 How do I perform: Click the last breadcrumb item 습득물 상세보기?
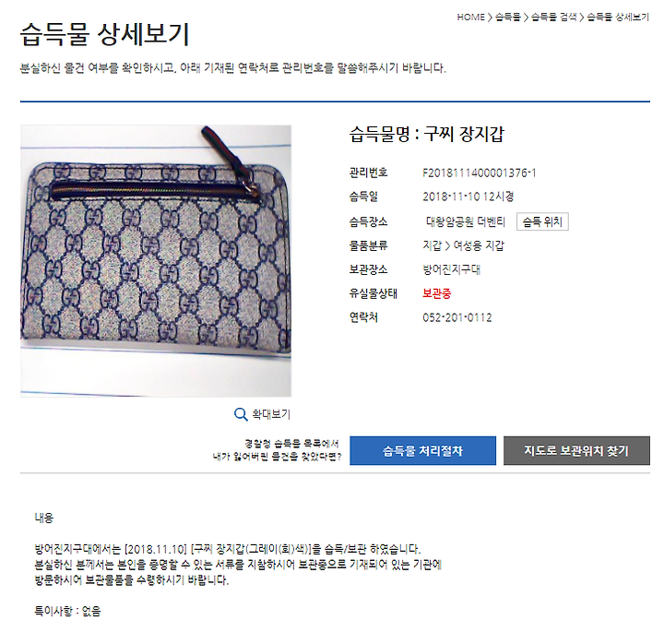tap(618, 17)
